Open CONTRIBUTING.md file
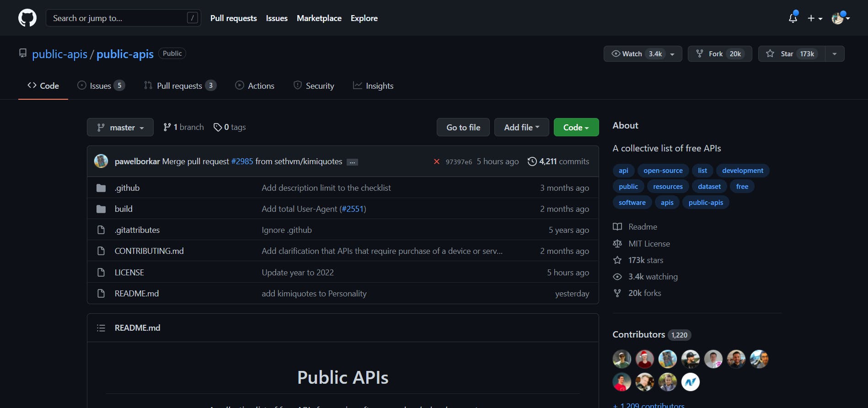 click(x=149, y=251)
